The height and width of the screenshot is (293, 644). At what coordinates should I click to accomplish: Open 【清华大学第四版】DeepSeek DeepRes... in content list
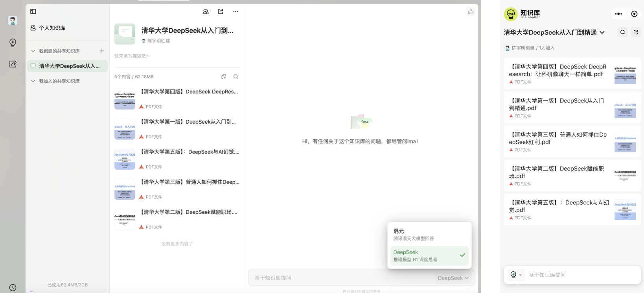[177, 99]
